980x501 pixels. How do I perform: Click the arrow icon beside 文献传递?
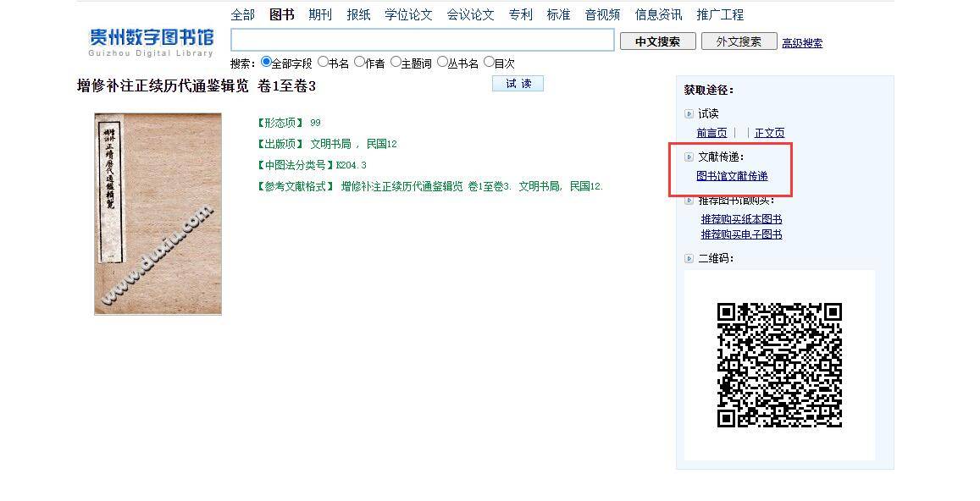tap(689, 157)
